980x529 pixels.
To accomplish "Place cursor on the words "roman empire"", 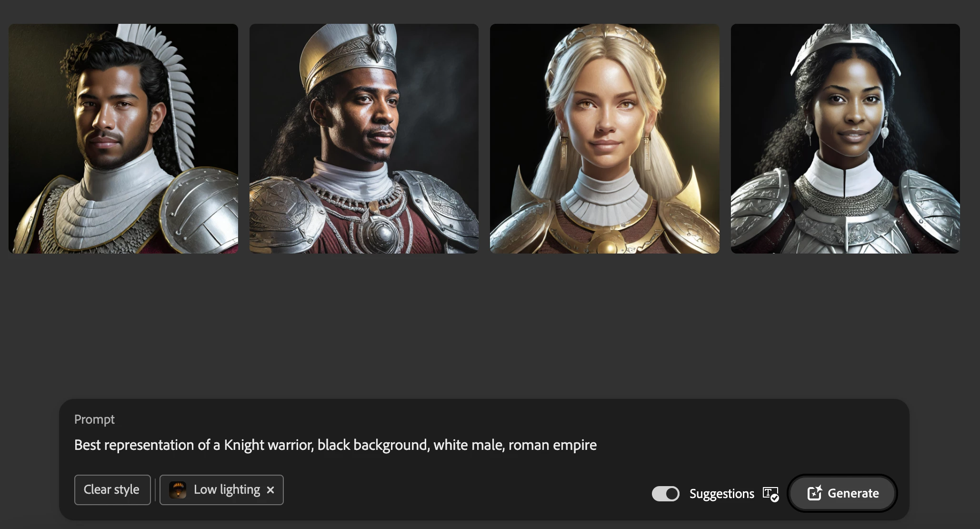I will (552, 445).
